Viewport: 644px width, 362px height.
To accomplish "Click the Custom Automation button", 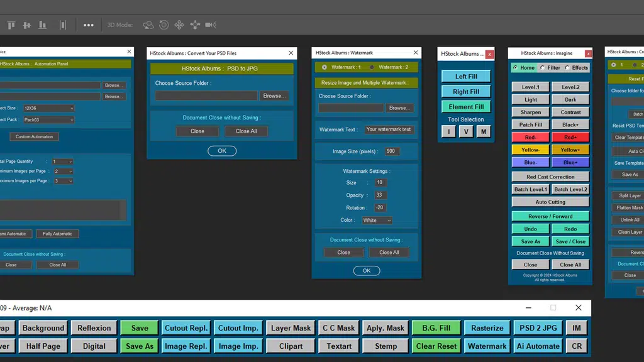I will (x=34, y=136).
